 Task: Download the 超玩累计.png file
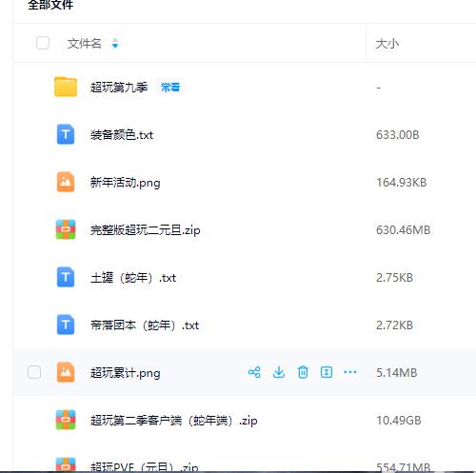279,372
